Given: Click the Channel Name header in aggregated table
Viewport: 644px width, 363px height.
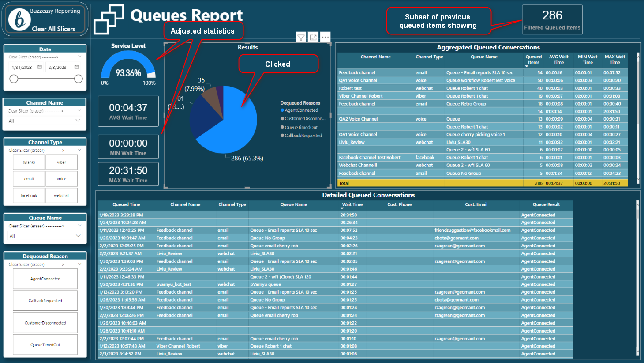Looking at the screenshot, I should tap(375, 57).
